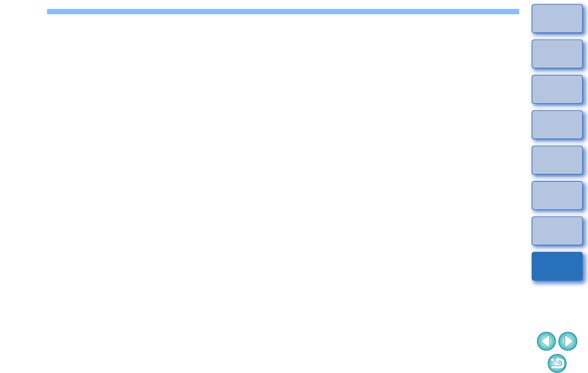The image size is (588, 373).
Task: Open the third light blue sidebar tab
Action: 557,89
